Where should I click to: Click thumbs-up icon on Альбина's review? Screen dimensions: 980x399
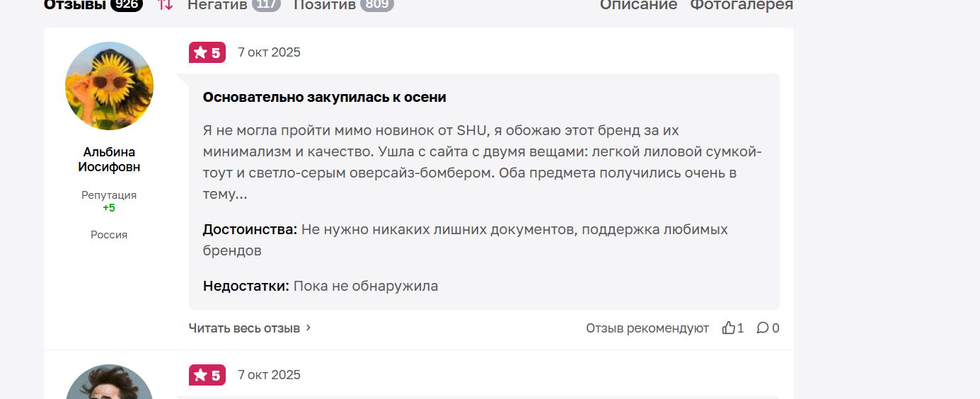tap(728, 328)
